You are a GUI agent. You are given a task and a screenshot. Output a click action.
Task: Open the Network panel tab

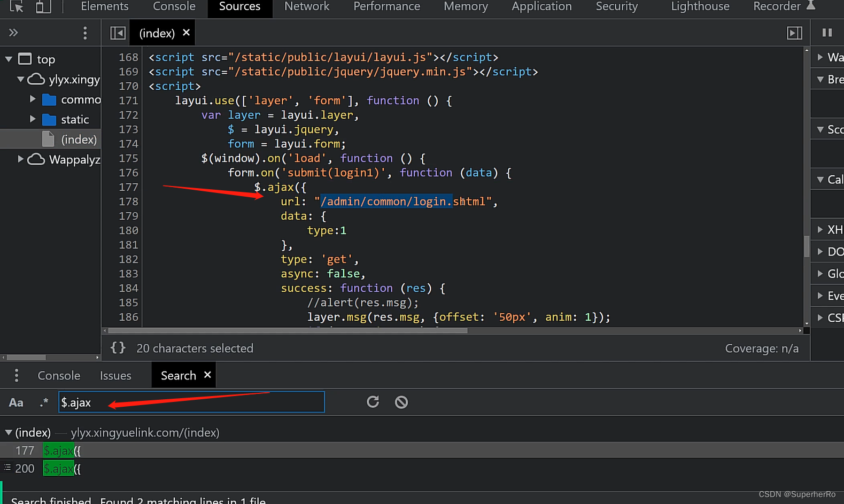coord(307,6)
